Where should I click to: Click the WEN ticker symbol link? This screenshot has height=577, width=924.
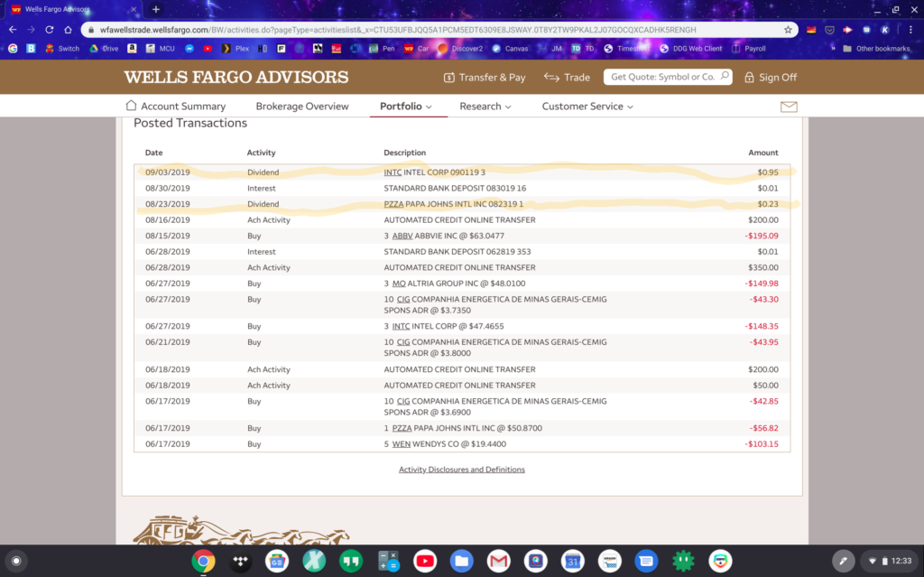[401, 444]
